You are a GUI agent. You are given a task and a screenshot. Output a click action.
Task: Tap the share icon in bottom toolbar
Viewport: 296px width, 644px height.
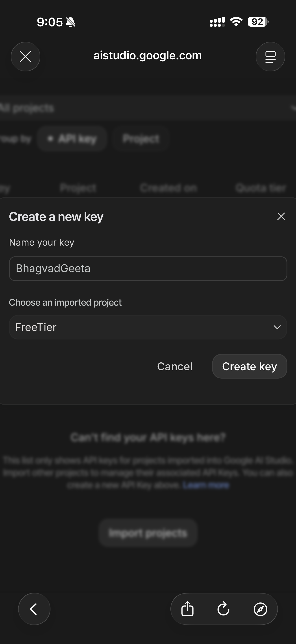tap(187, 609)
